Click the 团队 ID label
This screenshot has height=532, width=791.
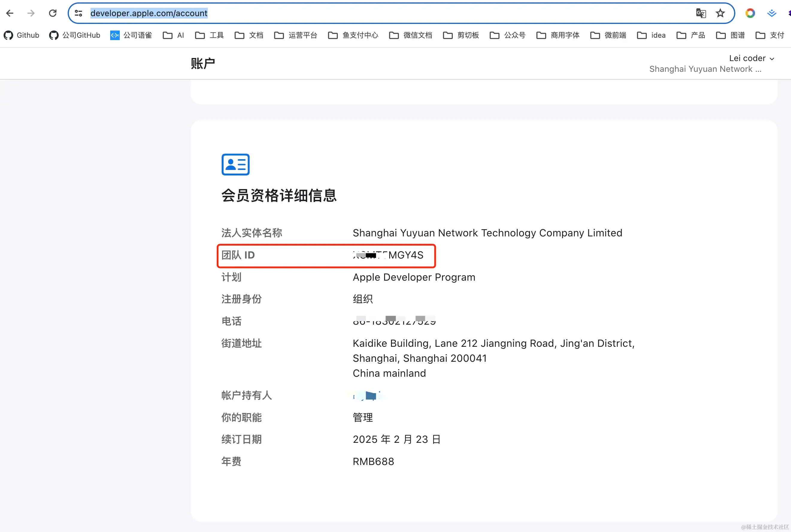(238, 255)
